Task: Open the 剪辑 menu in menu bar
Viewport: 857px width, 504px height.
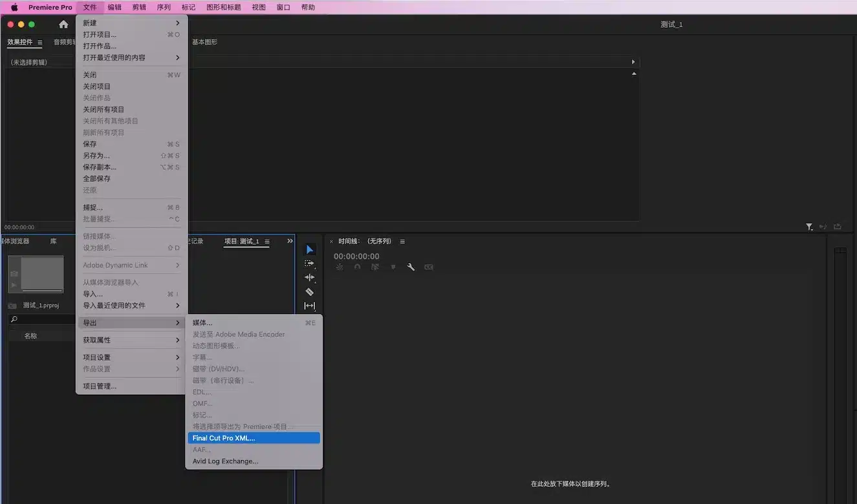Action: click(139, 7)
